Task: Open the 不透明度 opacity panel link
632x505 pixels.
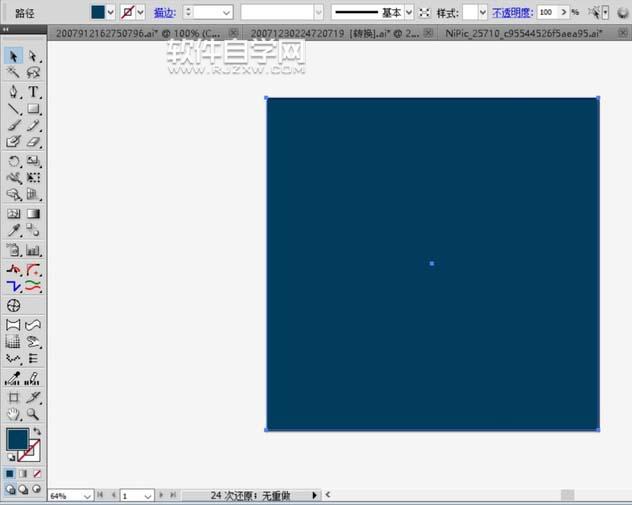Action: tap(512, 13)
